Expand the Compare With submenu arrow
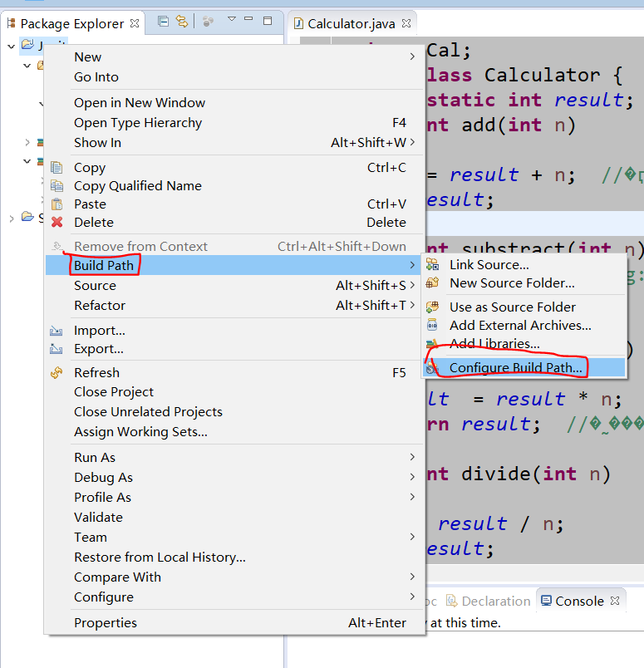The height and width of the screenshot is (668, 644). 412,577
